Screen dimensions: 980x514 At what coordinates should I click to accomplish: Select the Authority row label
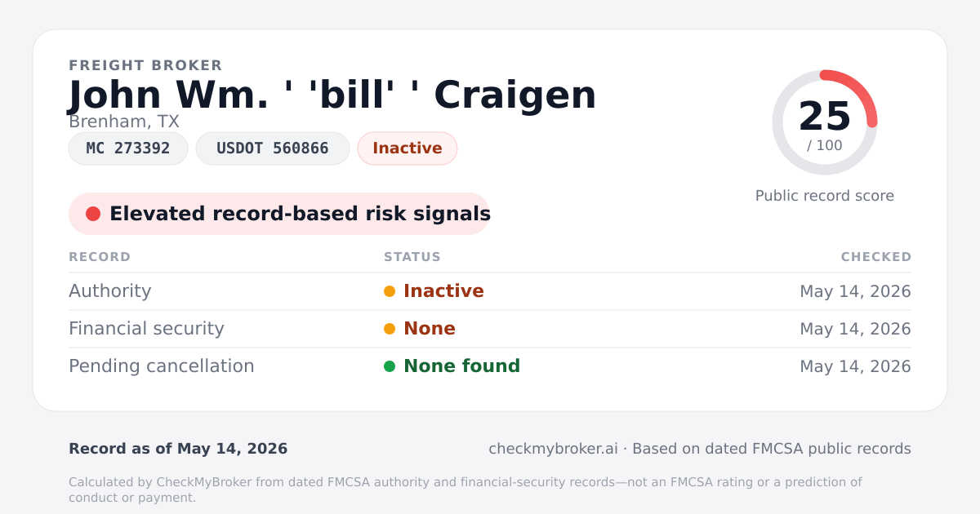coord(110,291)
